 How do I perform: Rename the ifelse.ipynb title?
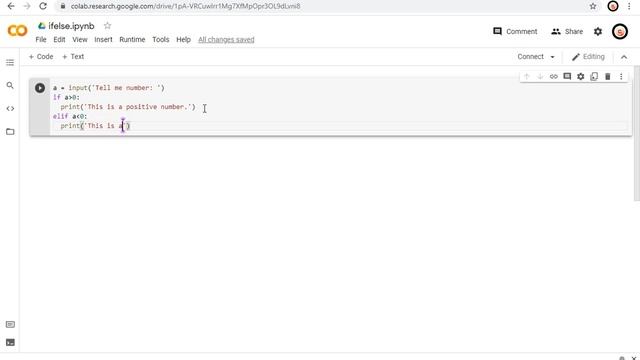coord(71,26)
